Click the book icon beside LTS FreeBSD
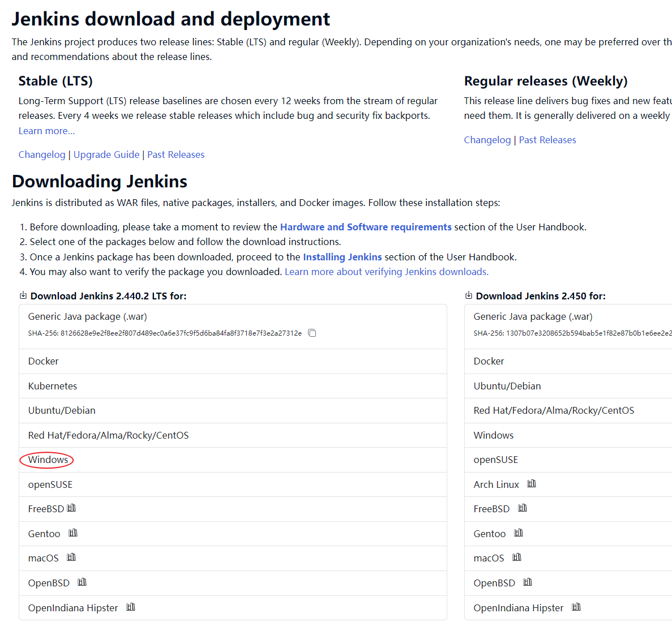The height and width of the screenshot is (622, 672). coord(71,508)
